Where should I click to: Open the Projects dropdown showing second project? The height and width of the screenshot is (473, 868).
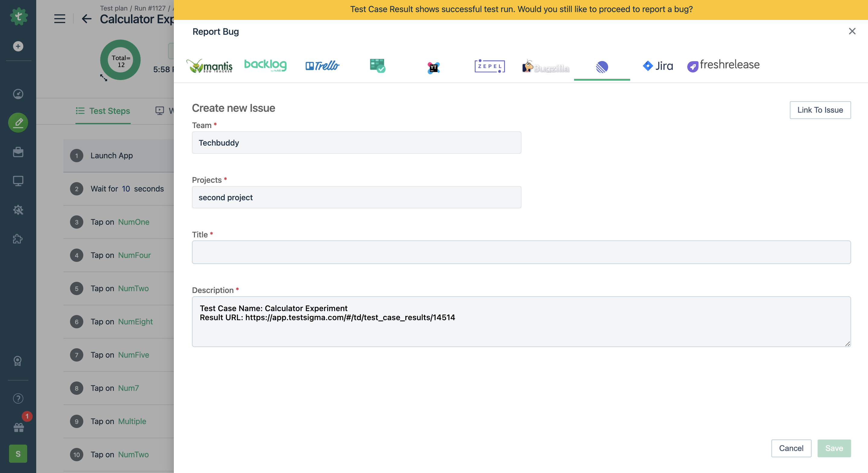click(356, 197)
